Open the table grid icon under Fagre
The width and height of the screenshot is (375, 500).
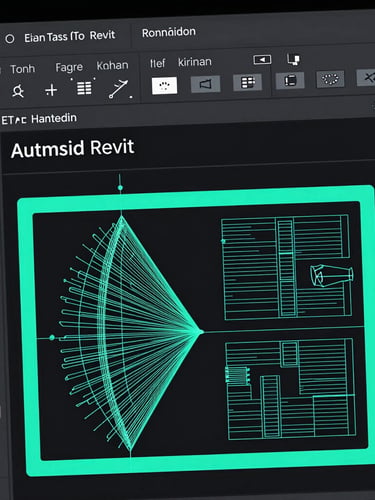pos(84,88)
